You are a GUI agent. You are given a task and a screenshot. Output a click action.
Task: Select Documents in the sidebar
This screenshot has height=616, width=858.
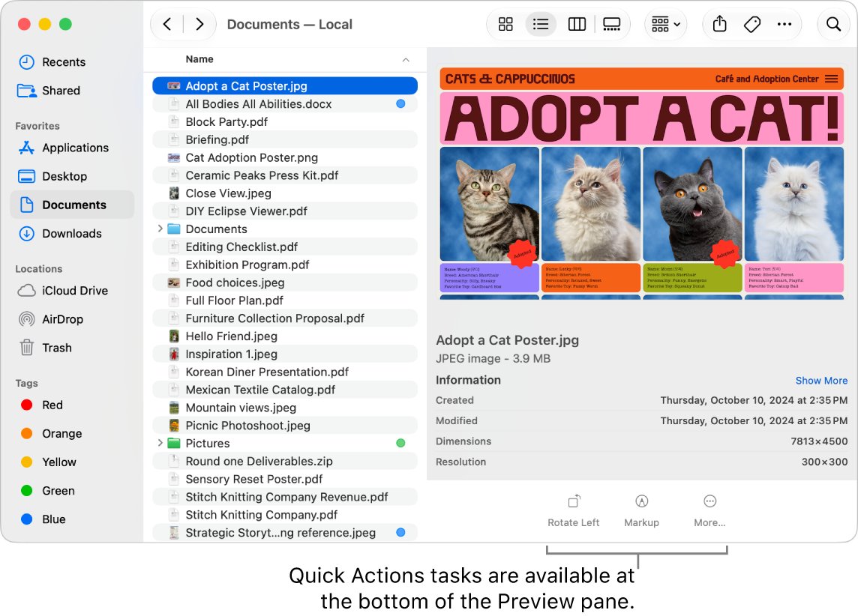72,205
